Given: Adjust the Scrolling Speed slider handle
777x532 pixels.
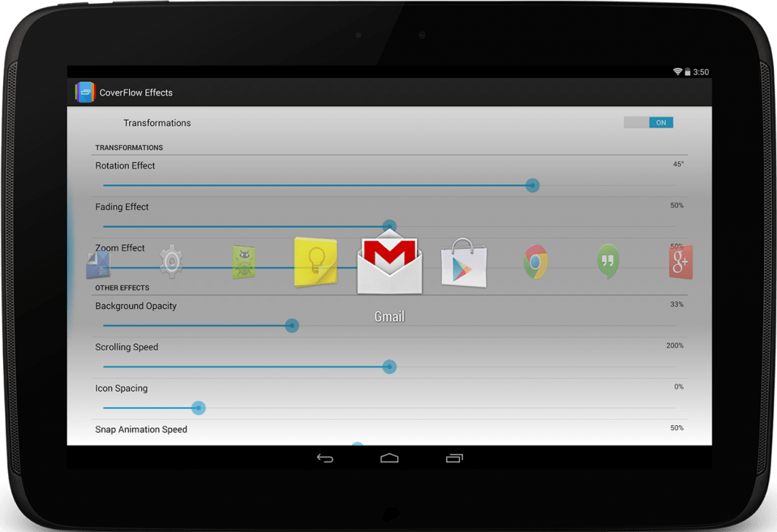Looking at the screenshot, I should (x=389, y=367).
